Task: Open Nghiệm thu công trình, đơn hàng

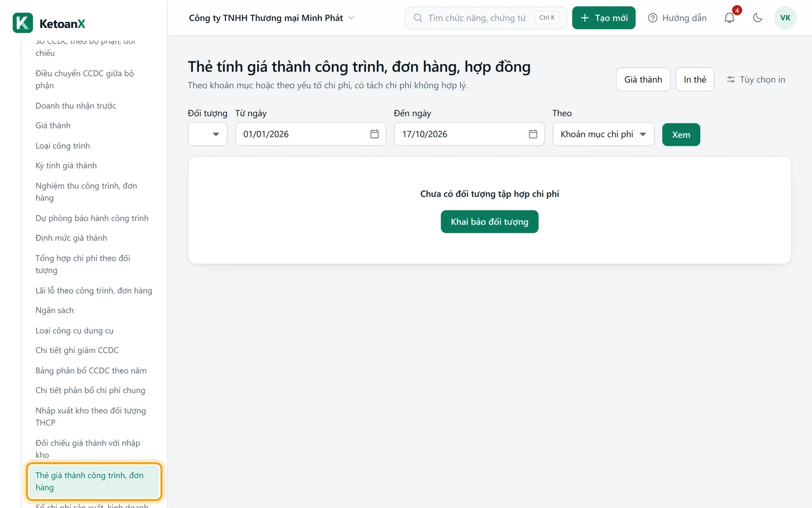Action: pyautogui.click(x=93, y=192)
